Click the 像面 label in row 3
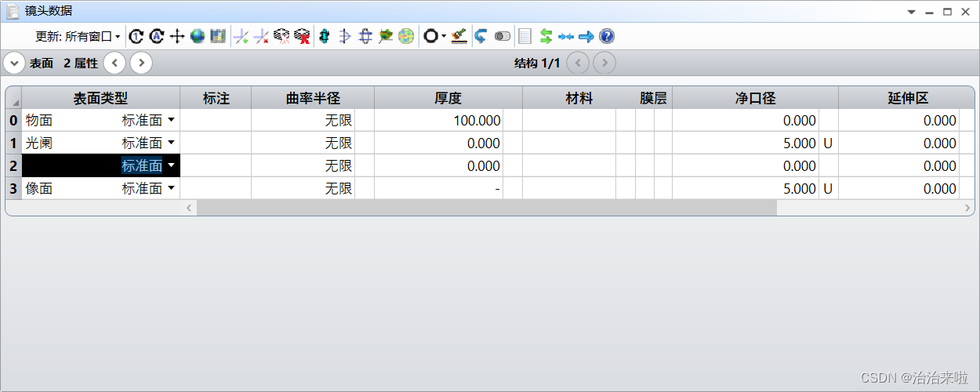980x392 pixels. pos(39,188)
